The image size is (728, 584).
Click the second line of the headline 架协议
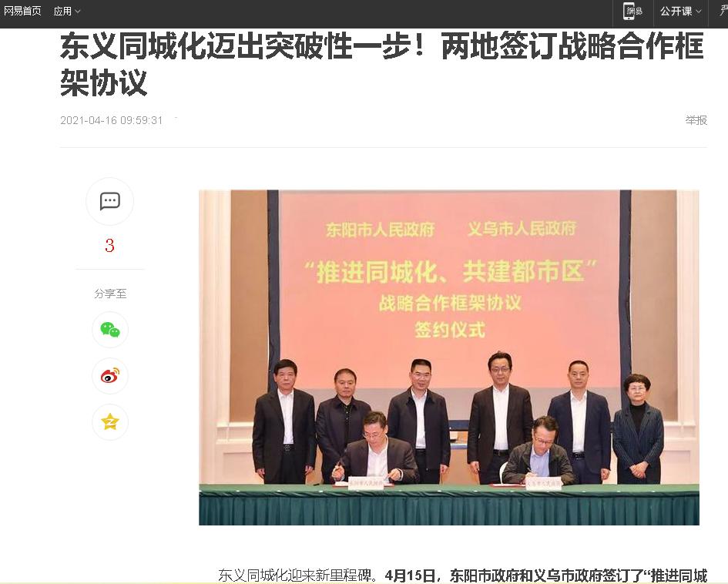[104, 83]
